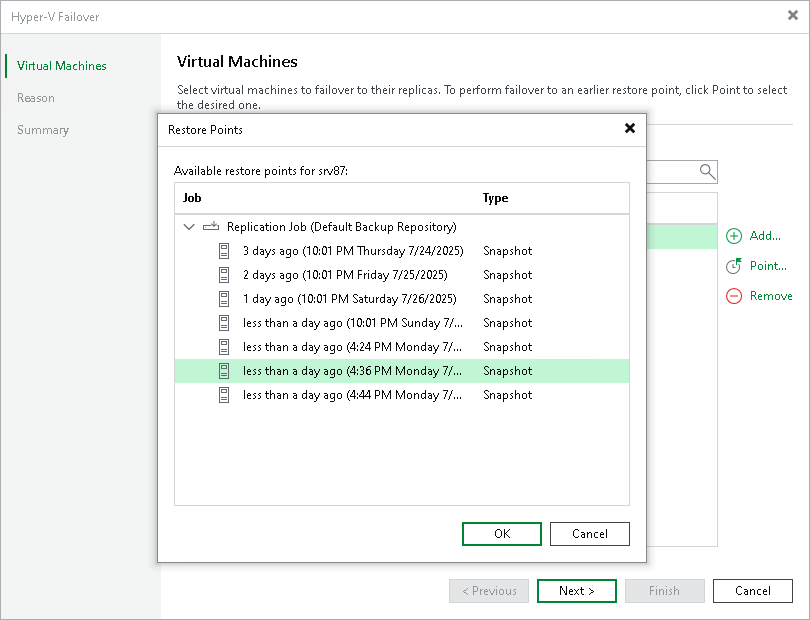
Task: Click the Point... link
Action: coord(768,266)
